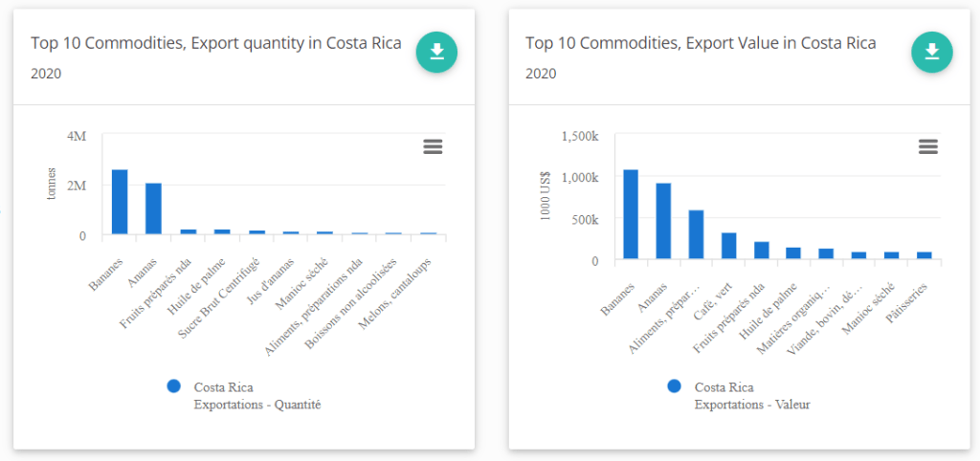Click the blue legend dot in quantity chart

coord(173,387)
